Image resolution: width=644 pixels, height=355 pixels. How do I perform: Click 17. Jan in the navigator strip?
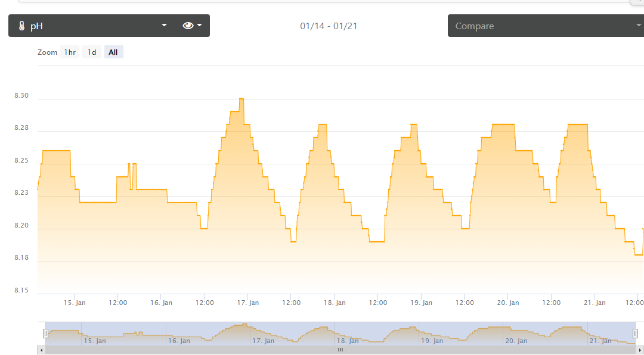pos(264,341)
